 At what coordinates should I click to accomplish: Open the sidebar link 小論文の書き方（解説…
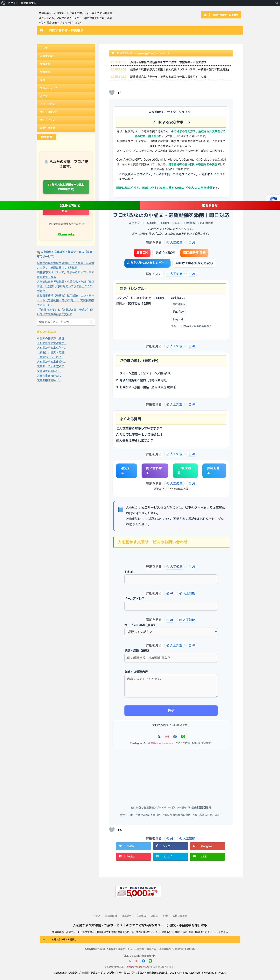[51, 338]
